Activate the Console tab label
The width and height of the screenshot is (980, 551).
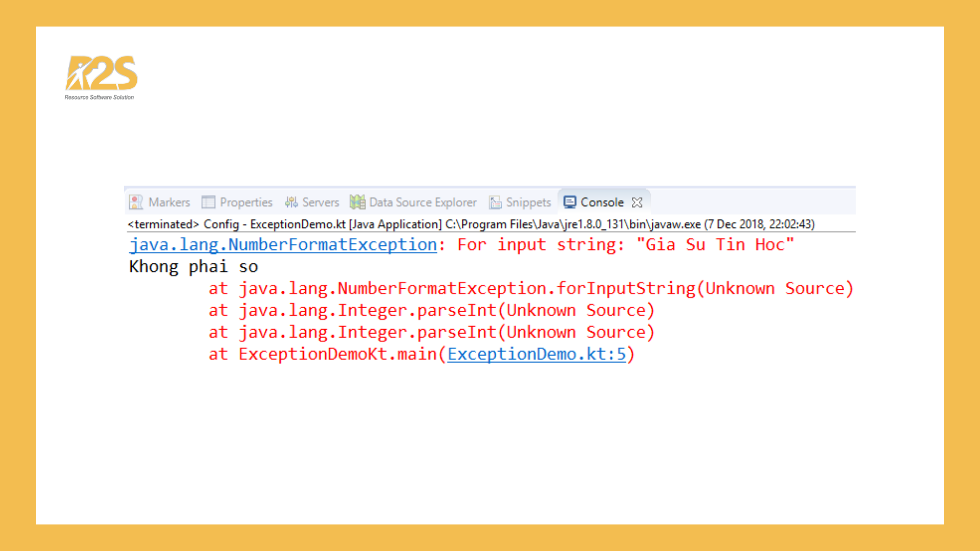pyautogui.click(x=602, y=202)
